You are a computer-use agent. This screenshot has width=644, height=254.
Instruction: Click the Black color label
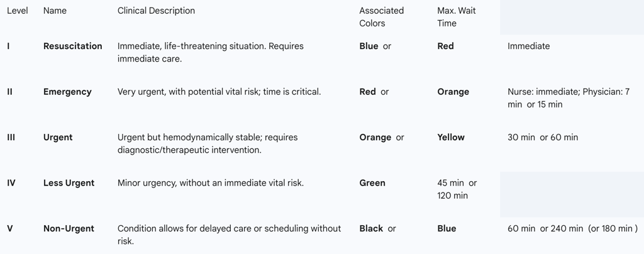(371, 229)
